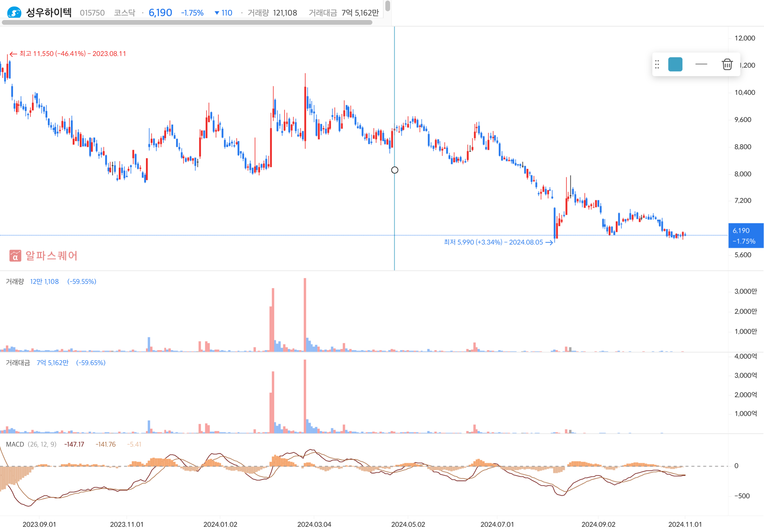Click the 2024.03.04 date axis label

(x=314, y=524)
